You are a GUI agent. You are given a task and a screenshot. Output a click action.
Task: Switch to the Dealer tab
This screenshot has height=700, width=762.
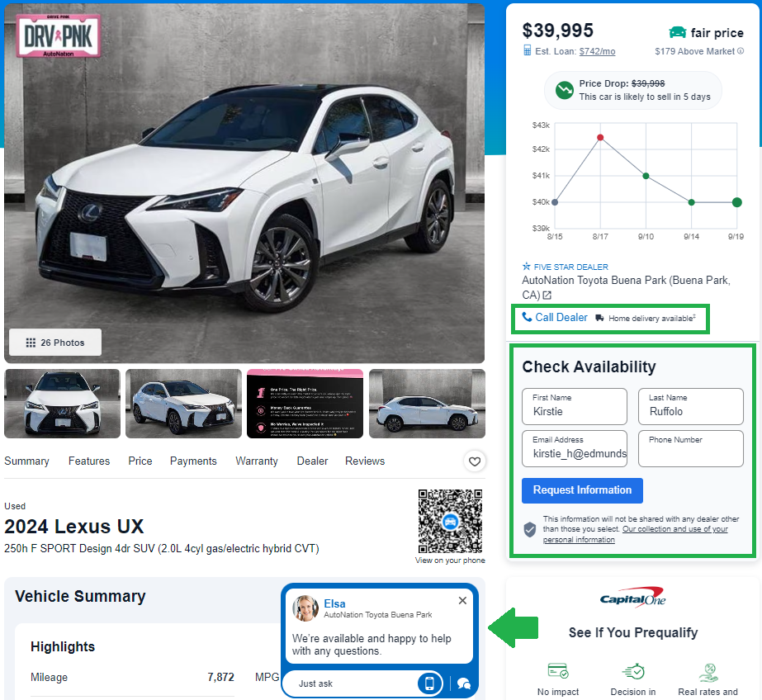click(x=313, y=461)
